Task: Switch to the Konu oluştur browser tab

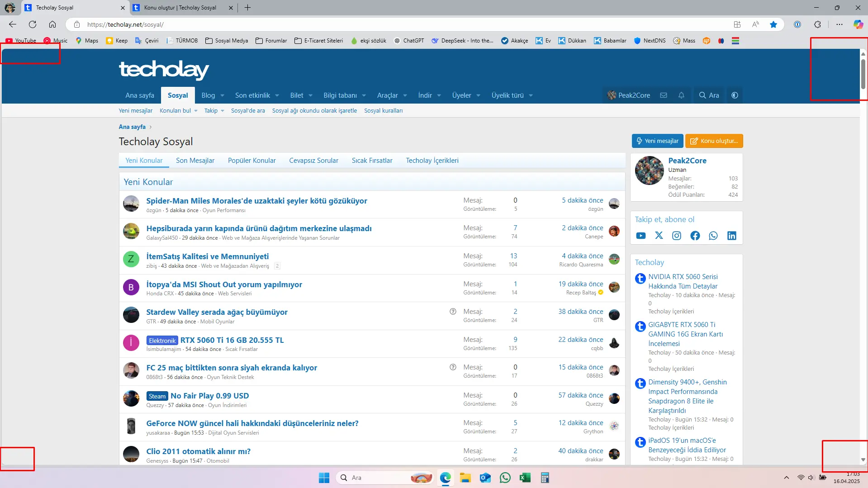Action: click(x=180, y=8)
